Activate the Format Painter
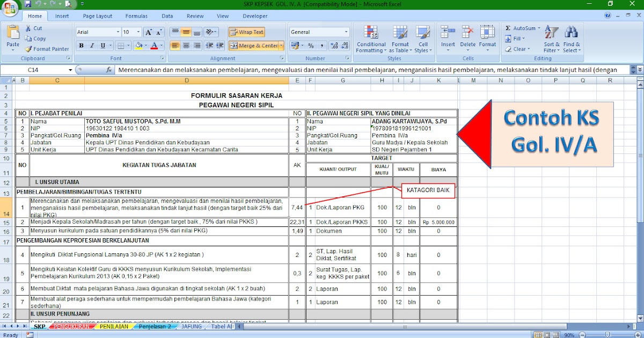644x338 pixels. click(x=47, y=49)
